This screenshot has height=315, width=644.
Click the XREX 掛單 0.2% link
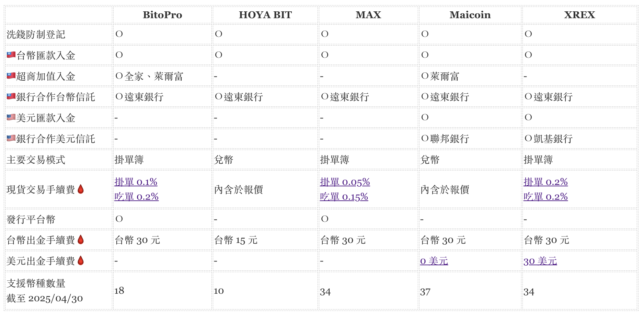[x=545, y=182]
